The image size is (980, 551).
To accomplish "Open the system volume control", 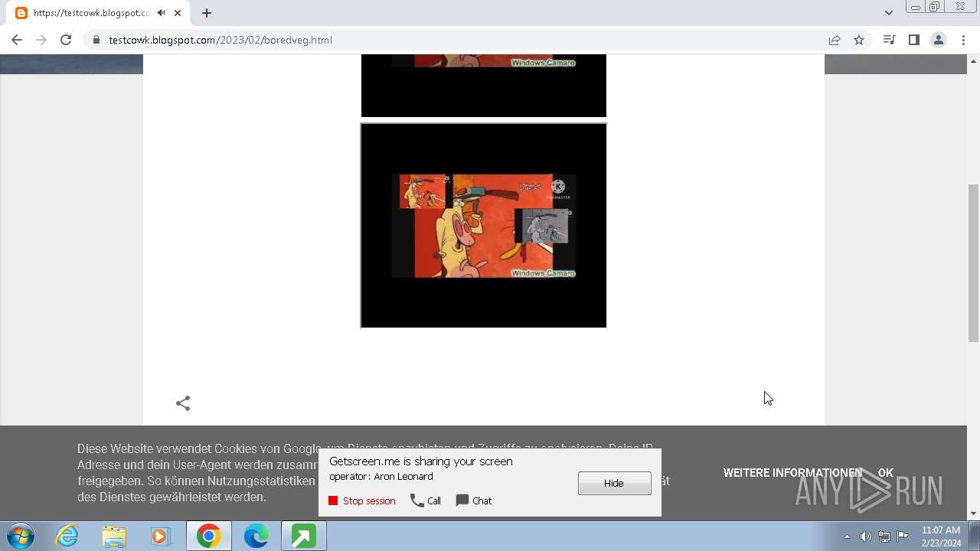I will pos(865,536).
